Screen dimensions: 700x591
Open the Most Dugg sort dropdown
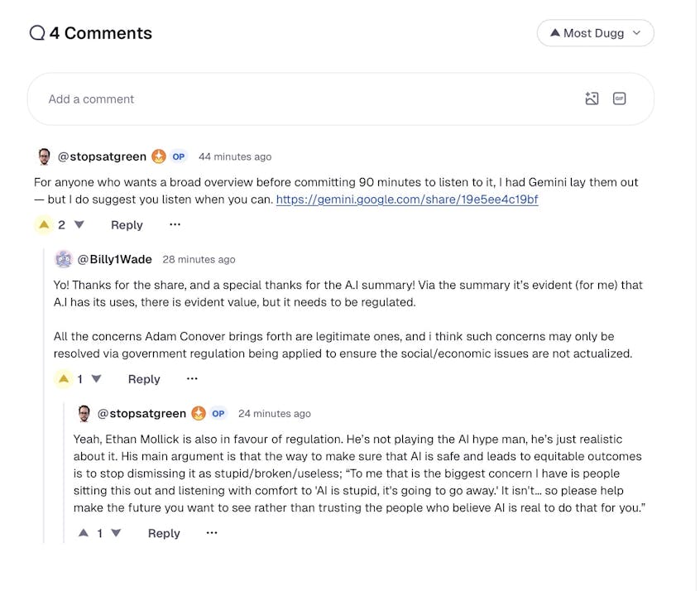click(595, 33)
